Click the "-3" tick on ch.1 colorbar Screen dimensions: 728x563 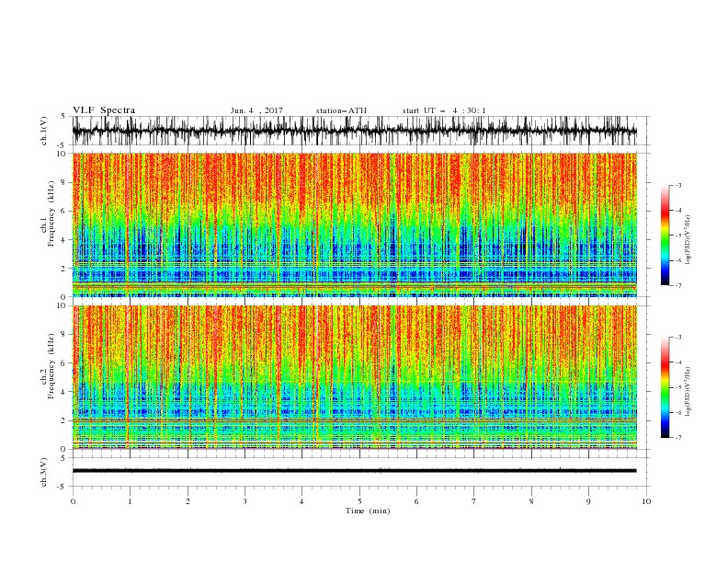(x=677, y=185)
